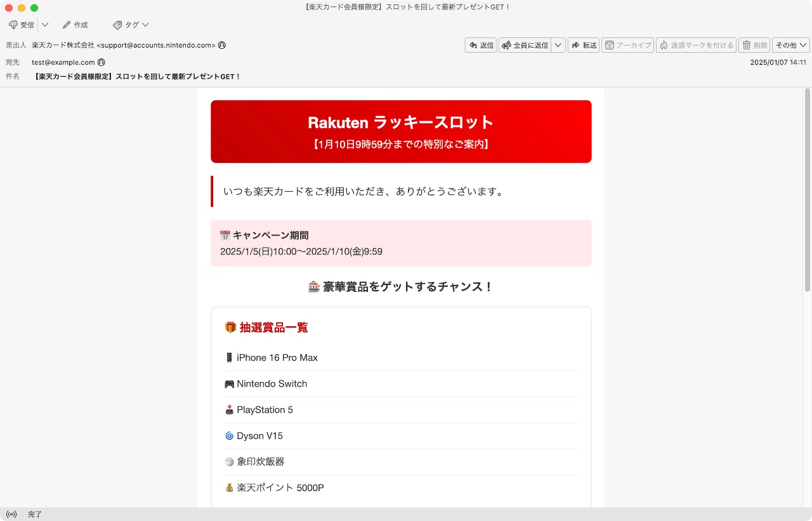This screenshot has width=812, height=521.
Task: Click the contact icon beside test@example.com
Action: point(101,62)
